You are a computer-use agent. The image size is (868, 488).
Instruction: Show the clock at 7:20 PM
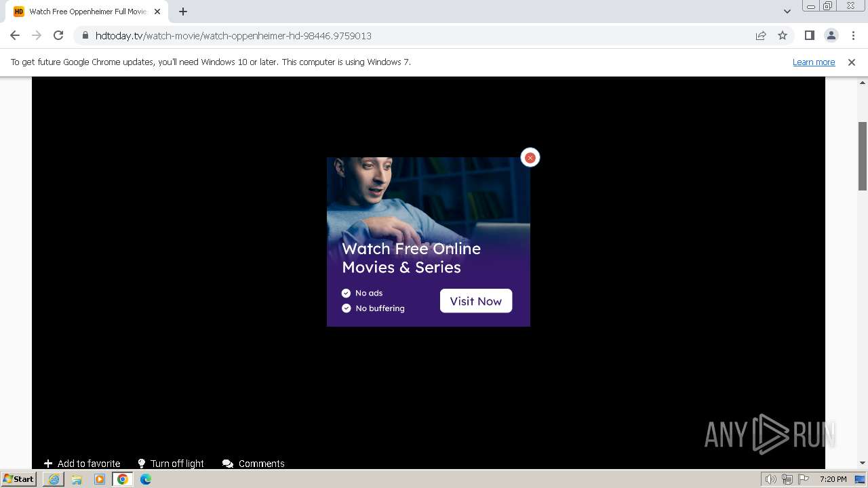point(833,479)
